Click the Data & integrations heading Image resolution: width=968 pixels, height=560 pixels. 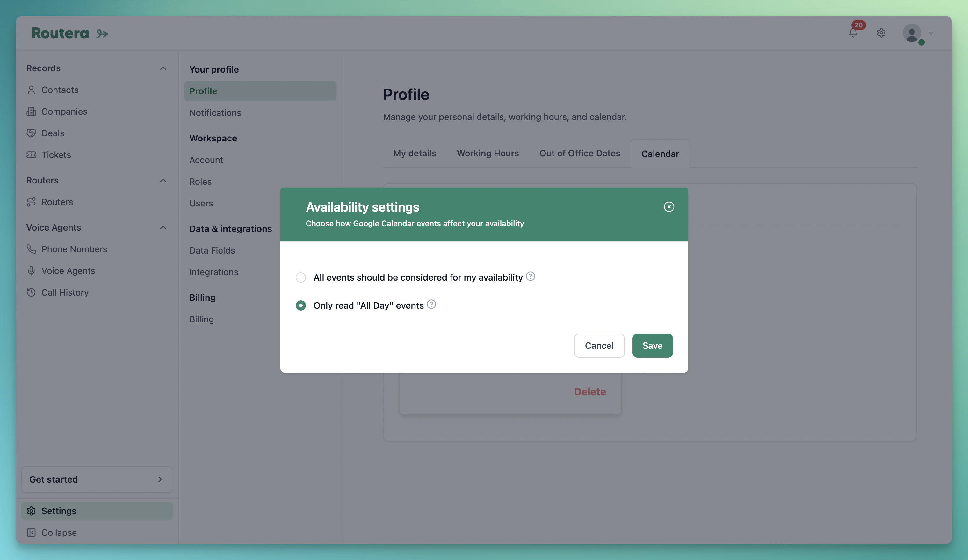(x=230, y=229)
